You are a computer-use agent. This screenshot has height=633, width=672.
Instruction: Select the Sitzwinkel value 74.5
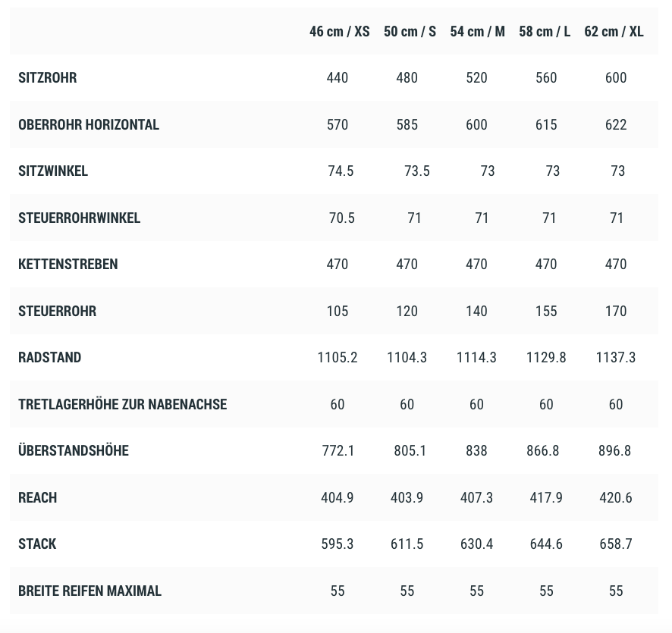341,171
